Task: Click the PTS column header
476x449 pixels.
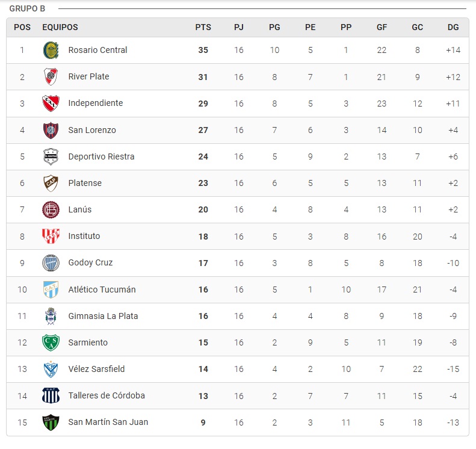Action: pos(203,27)
